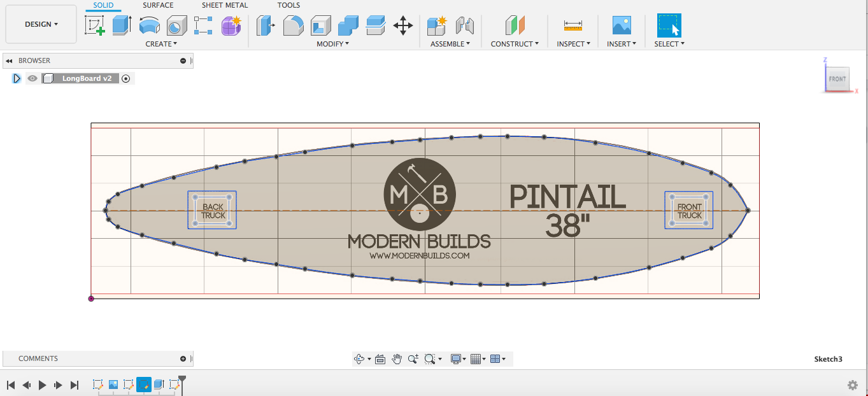Viewport: 868px width, 396px height.
Task: Click the Zoom Window/Fit icon
Action: (x=430, y=359)
